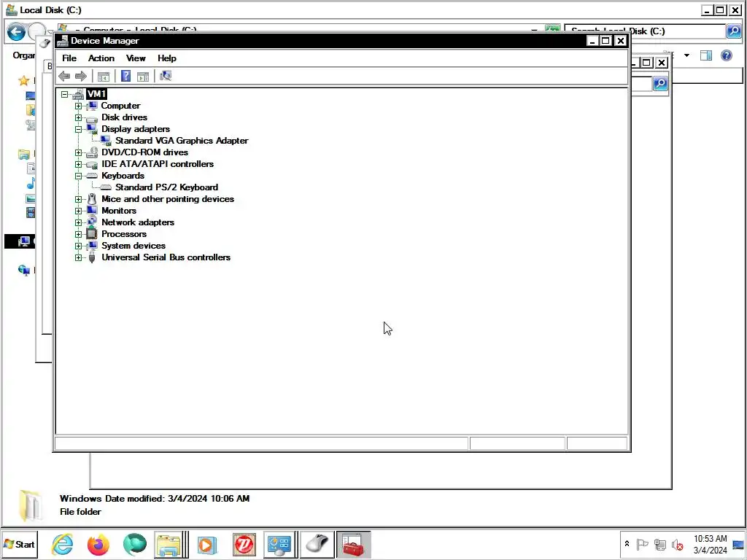The image size is (747, 560).
Task: Select the Display adapters label
Action: (135, 129)
